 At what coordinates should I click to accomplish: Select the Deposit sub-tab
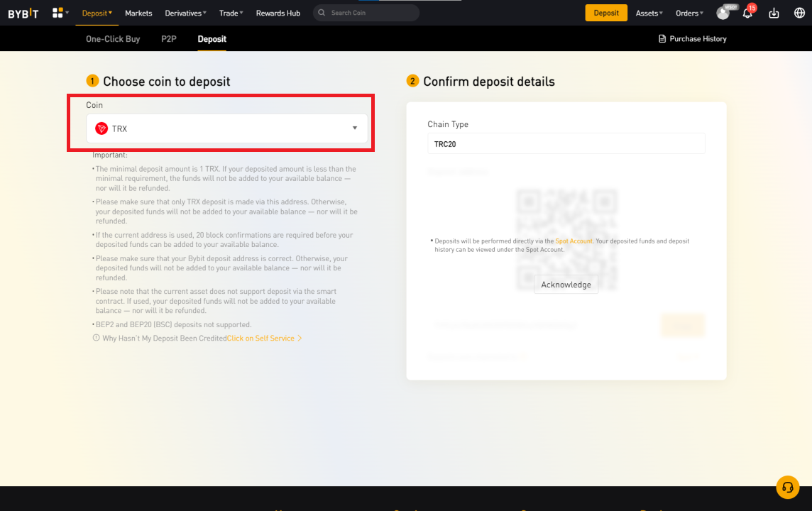212,39
